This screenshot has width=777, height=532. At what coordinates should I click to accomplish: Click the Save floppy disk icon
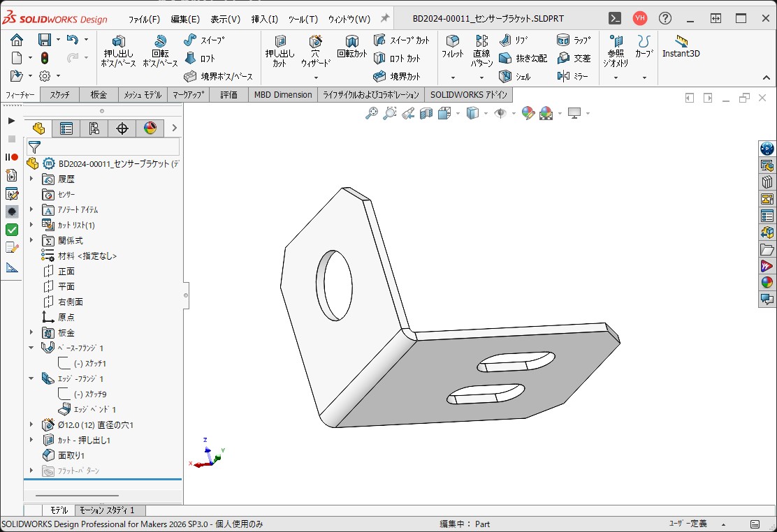(45, 40)
